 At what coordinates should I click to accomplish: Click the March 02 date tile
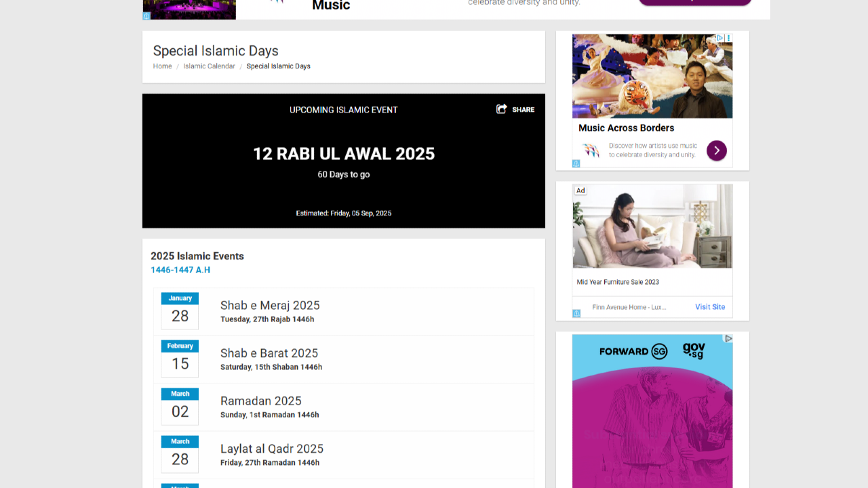[x=180, y=407]
